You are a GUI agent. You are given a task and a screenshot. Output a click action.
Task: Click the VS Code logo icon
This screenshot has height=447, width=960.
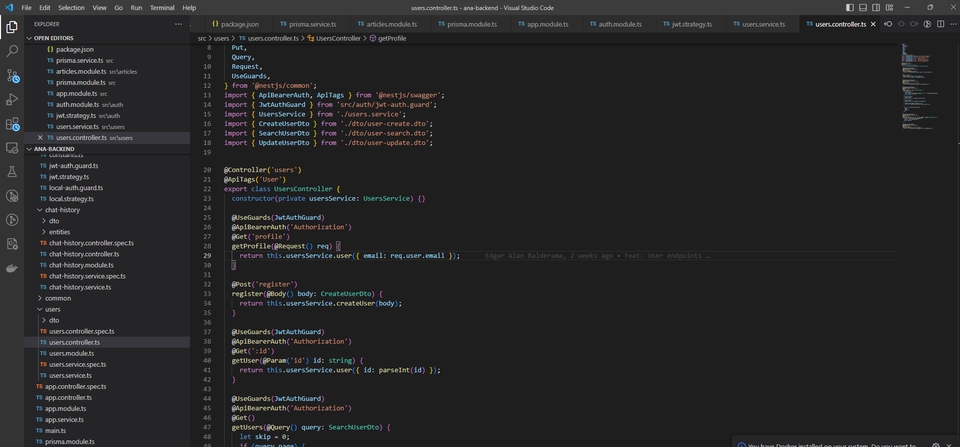pos(9,7)
